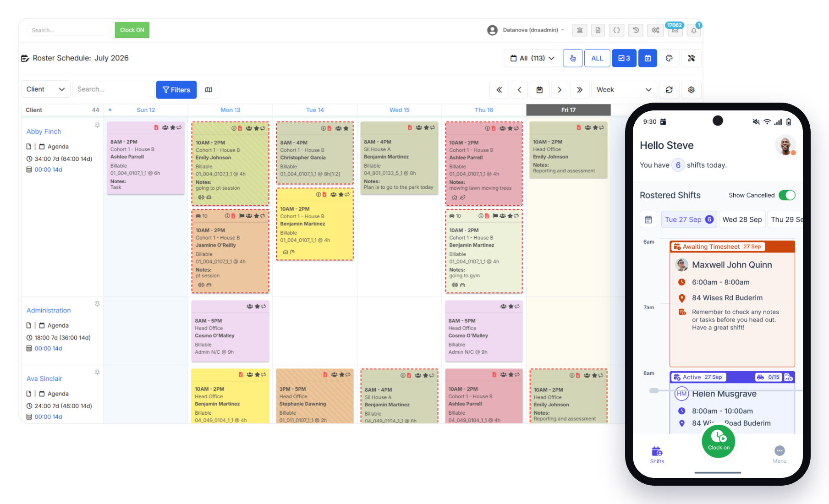Tap Menu icon on phone bottom bar

pos(780,454)
